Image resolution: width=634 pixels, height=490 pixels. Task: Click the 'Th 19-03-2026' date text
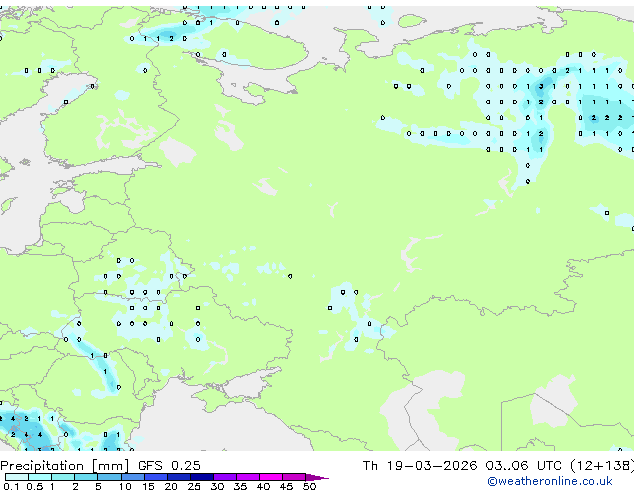coord(420,465)
